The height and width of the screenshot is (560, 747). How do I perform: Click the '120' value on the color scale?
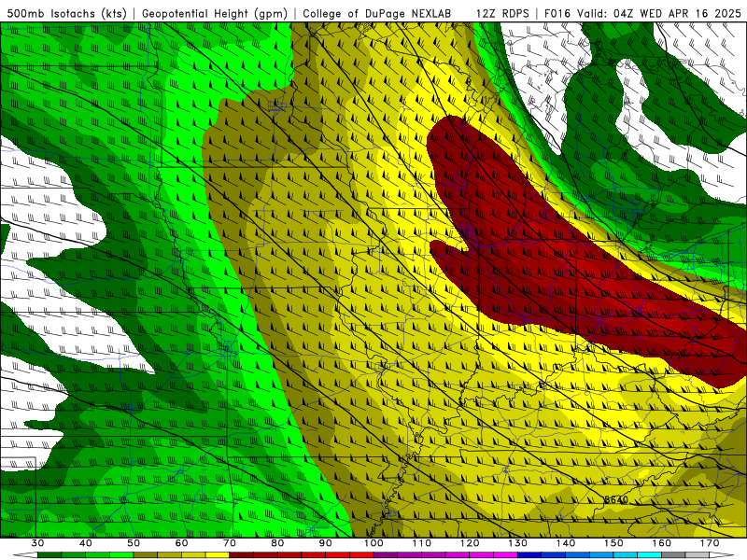[x=470, y=543]
